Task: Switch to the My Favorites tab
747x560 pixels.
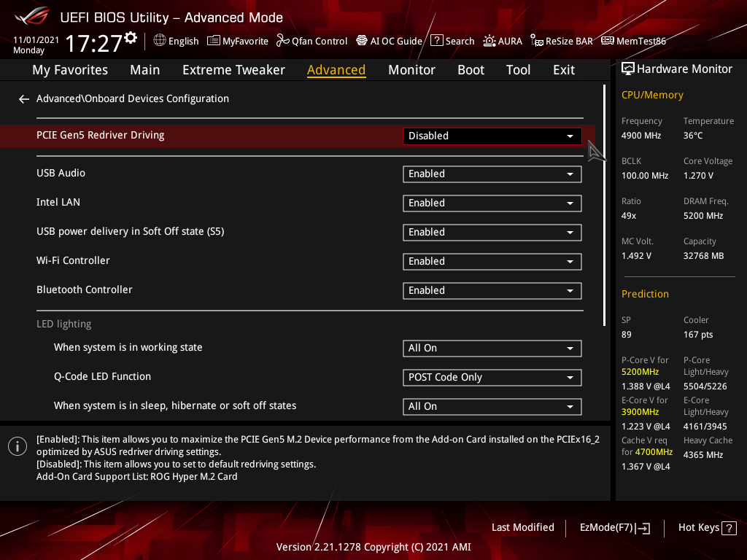Action: click(x=70, y=70)
